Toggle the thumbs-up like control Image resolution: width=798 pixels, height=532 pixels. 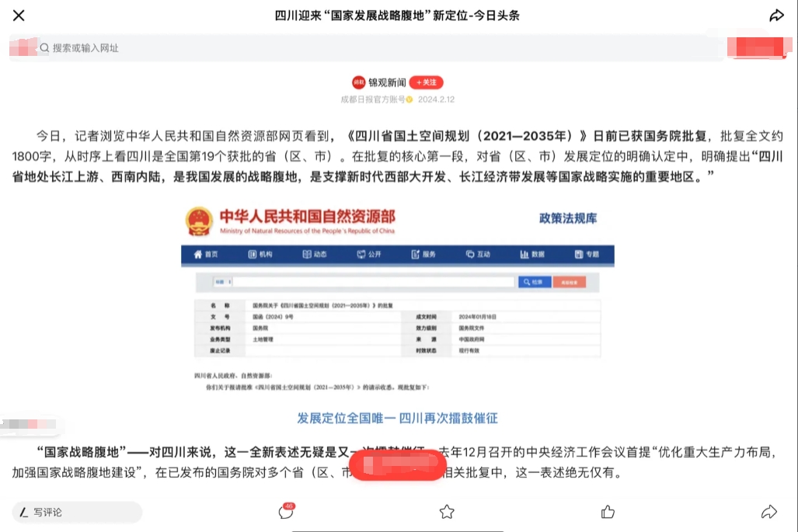tap(607, 513)
